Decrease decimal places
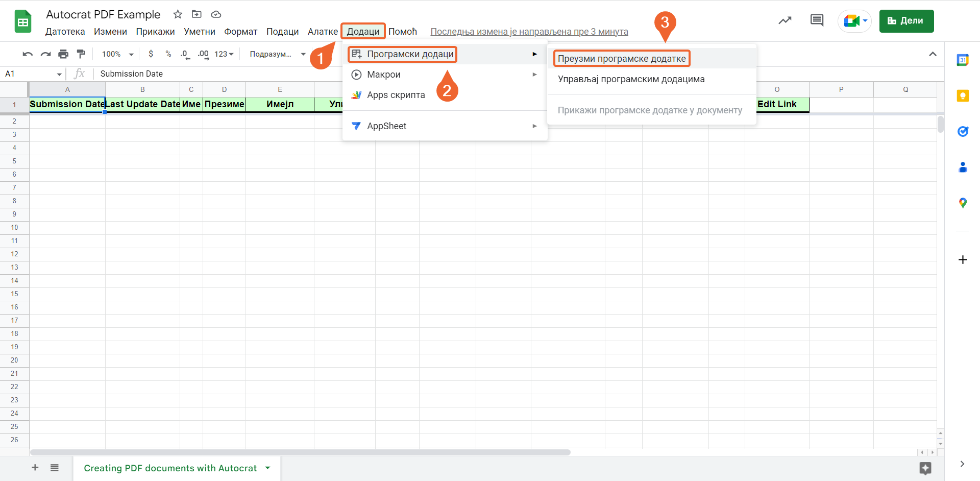Image resolution: width=980 pixels, height=481 pixels. tap(185, 54)
